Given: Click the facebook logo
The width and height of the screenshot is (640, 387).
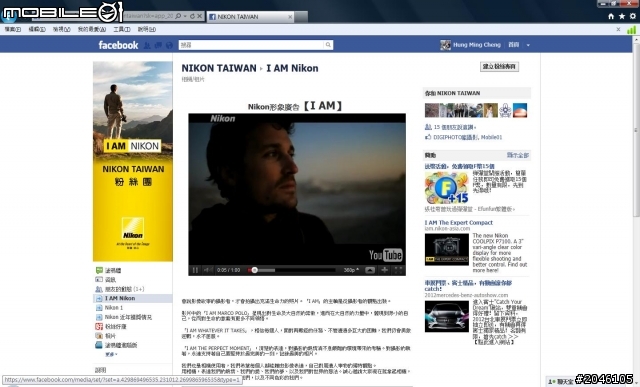Looking at the screenshot, I should pyautogui.click(x=118, y=45).
